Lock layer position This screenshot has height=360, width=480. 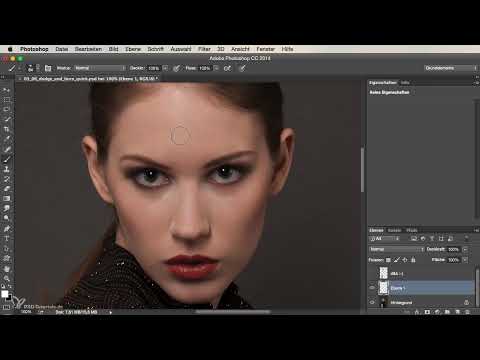coord(405,260)
